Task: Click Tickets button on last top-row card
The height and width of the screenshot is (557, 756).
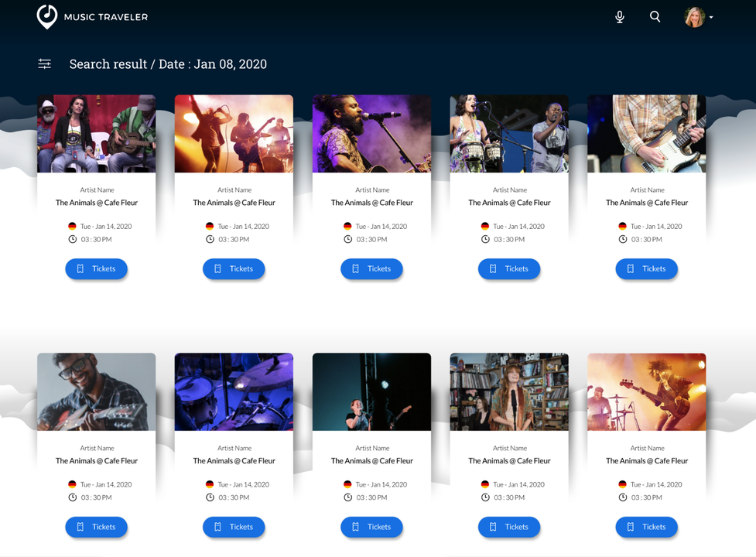Action: point(646,268)
